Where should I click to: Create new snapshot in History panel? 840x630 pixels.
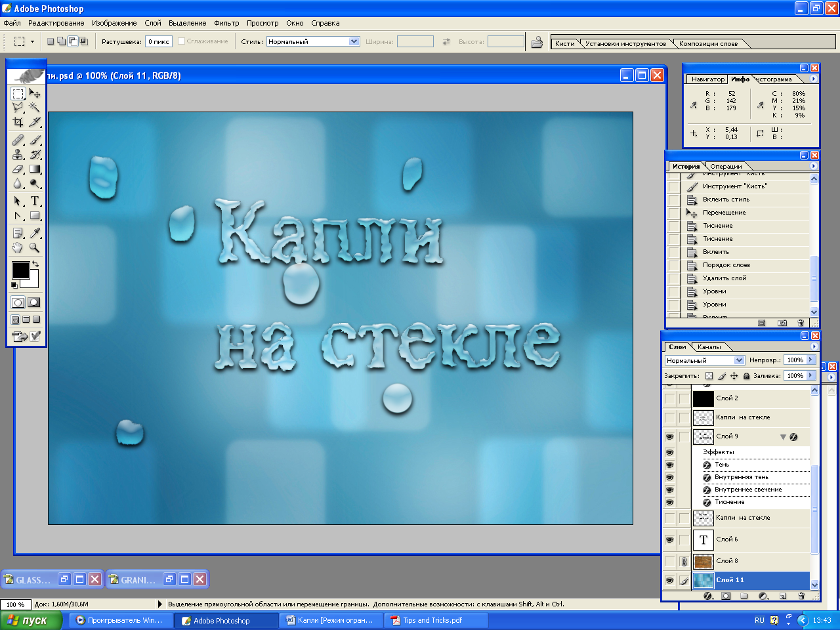(x=782, y=323)
